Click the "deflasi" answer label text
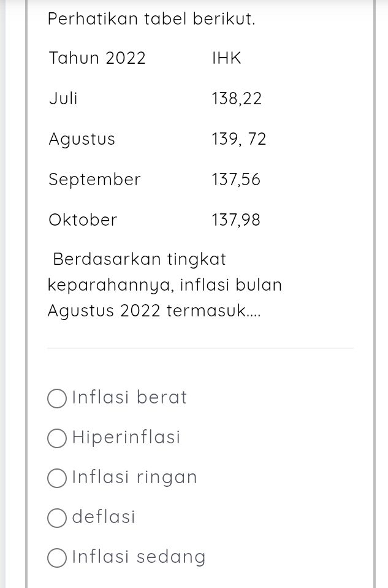Screen dimensions: 388x588 [x=104, y=517]
